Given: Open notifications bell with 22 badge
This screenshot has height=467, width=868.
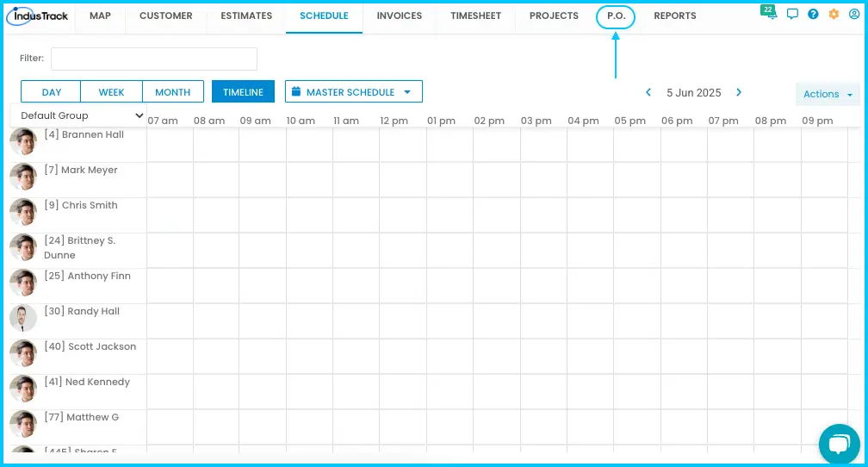Looking at the screenshot, I should (768, 12).
